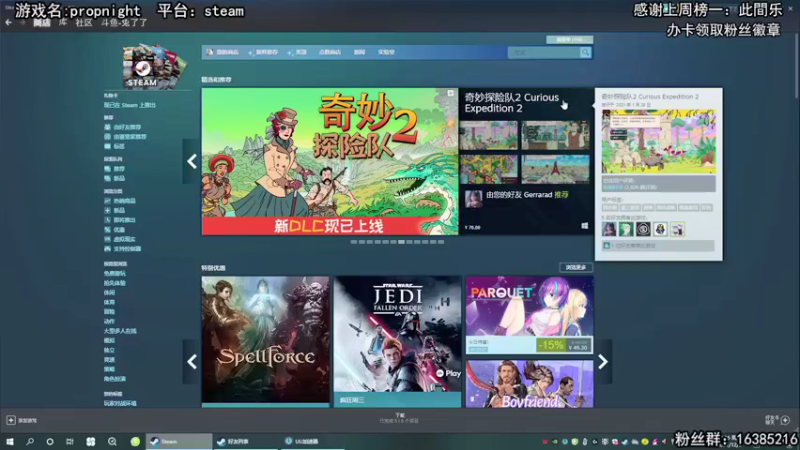
Task: Click the magnifier search button in store bar
Action: point(585,52)
